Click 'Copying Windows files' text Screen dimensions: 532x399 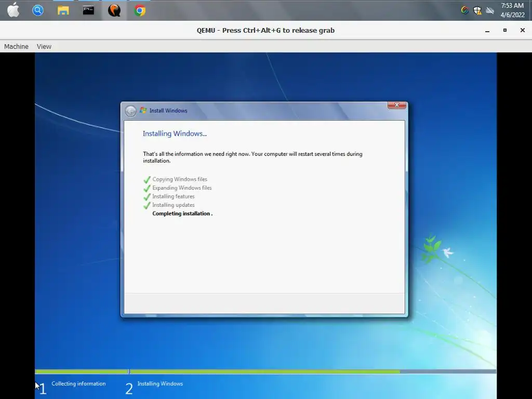pos(180,179)
